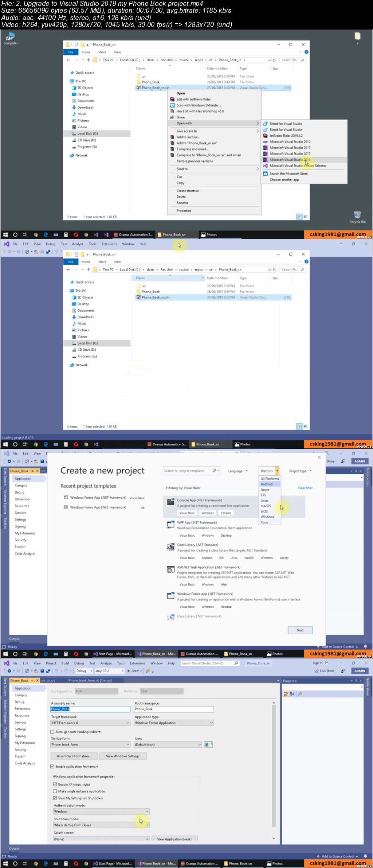This screenshot has width=373, height=868.
Task: Expand the Project type filter dropdown
Action: pos(300,471)
